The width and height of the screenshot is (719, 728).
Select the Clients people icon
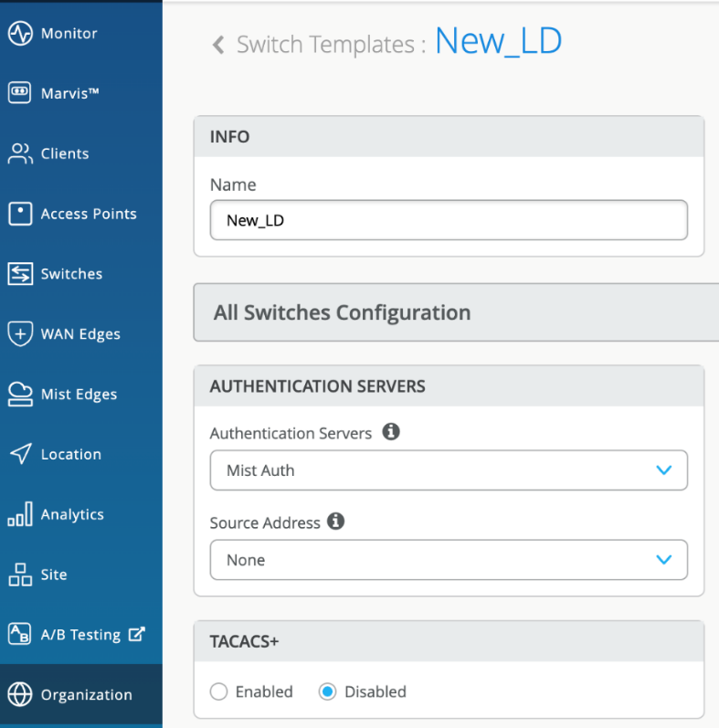click(x=20, y=153)
